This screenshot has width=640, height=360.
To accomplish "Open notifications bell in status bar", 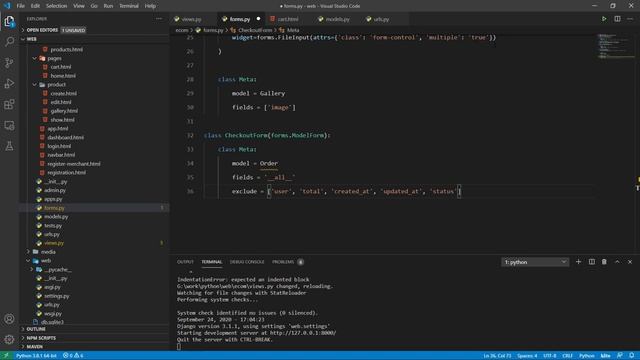I will point(631,356).
